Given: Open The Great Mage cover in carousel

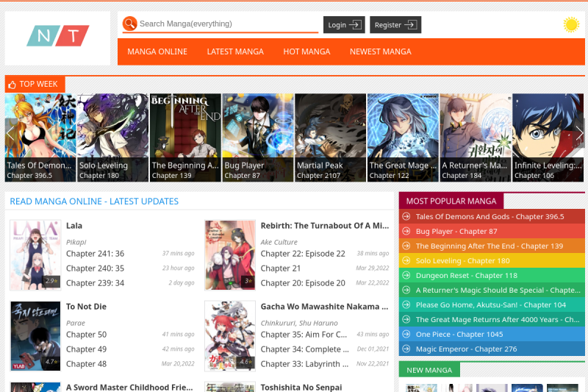Looking at the screenshot, I should pyautogui.click(x=403, y=138).
